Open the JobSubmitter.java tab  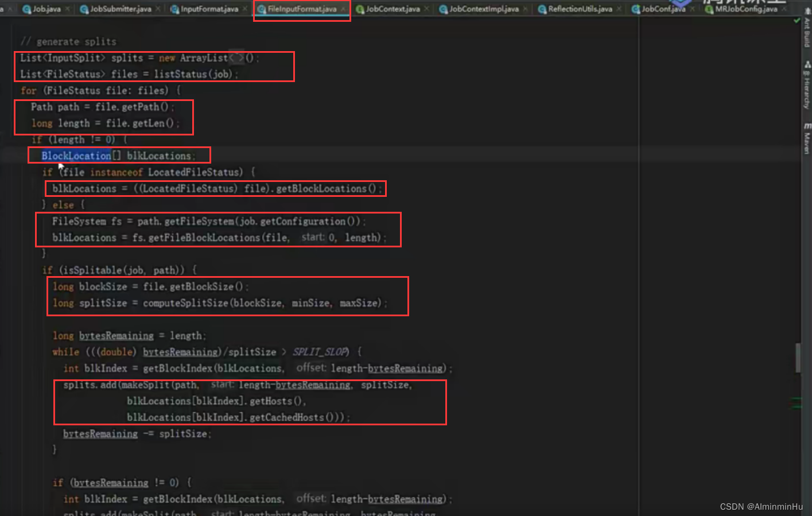(121, 9)
